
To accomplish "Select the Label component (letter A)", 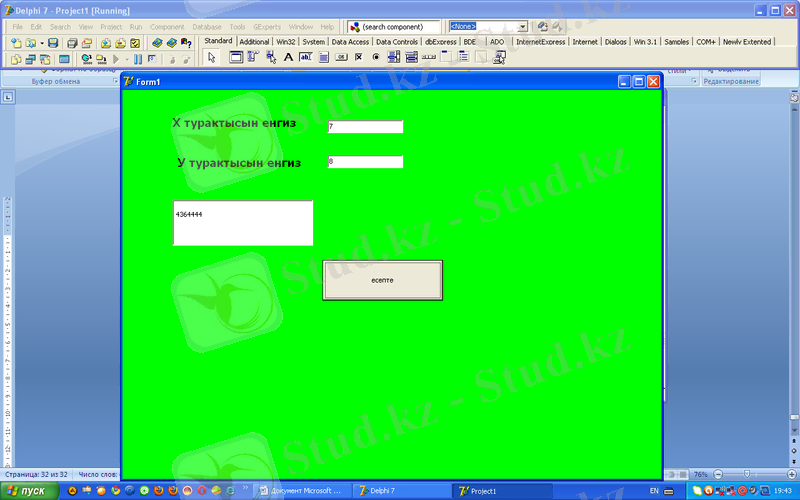I will pos(288,57).
